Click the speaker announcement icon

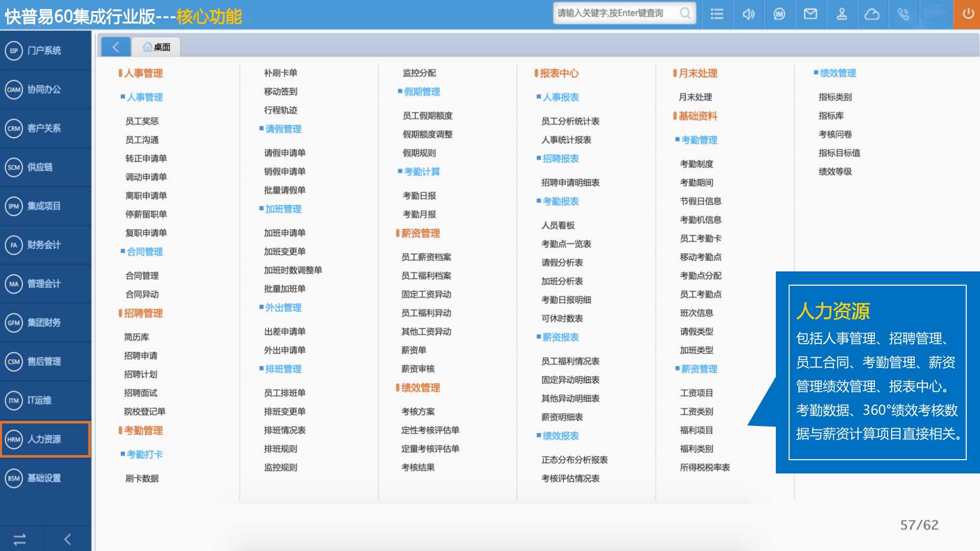[748, 14]
